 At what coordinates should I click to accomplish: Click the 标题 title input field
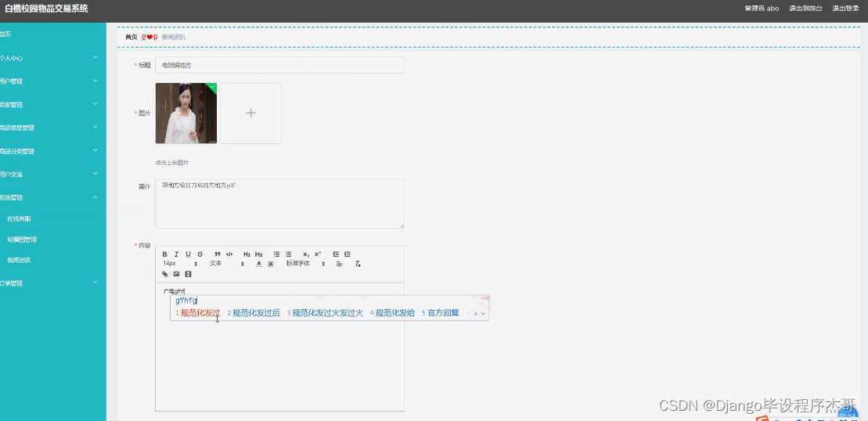pyautogui.click(x=279, y=65)
